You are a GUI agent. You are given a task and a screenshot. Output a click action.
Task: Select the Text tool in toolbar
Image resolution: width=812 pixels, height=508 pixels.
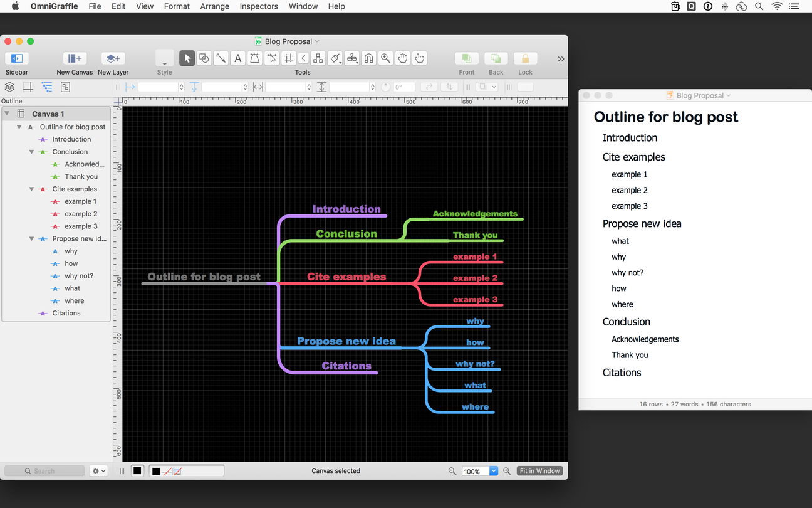[237, 58]
